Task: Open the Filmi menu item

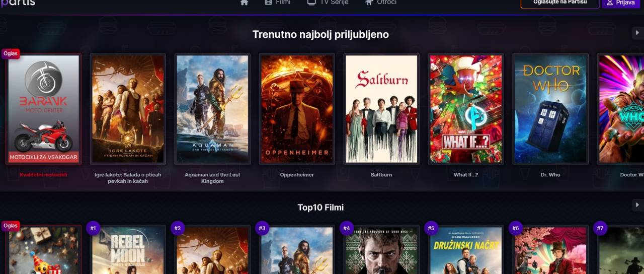Action: click(277, 2)
